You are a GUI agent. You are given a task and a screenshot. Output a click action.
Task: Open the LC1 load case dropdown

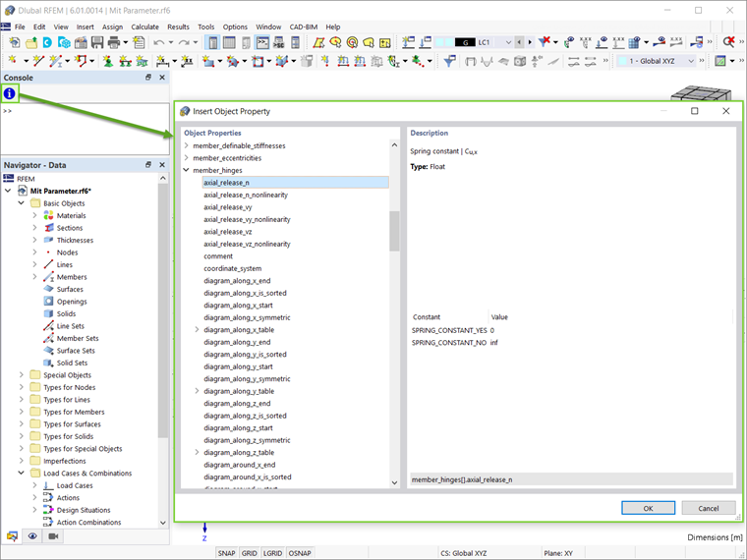pos(508,42)
